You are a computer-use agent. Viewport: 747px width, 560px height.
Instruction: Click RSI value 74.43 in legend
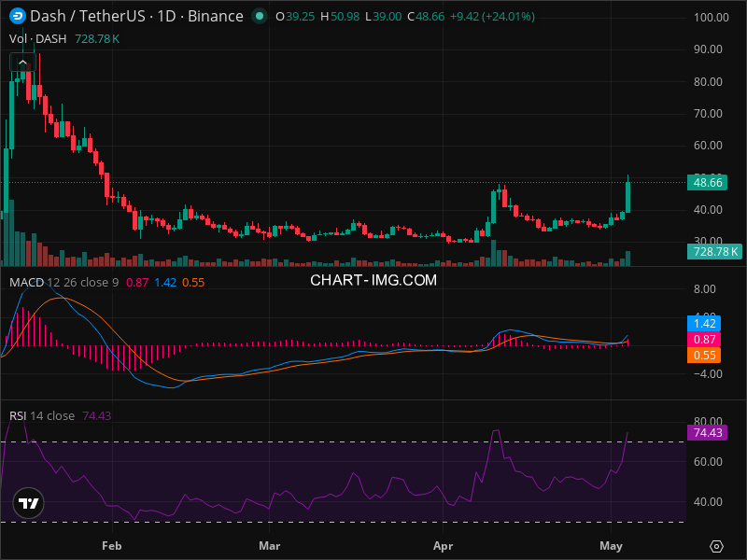[97, 415]
